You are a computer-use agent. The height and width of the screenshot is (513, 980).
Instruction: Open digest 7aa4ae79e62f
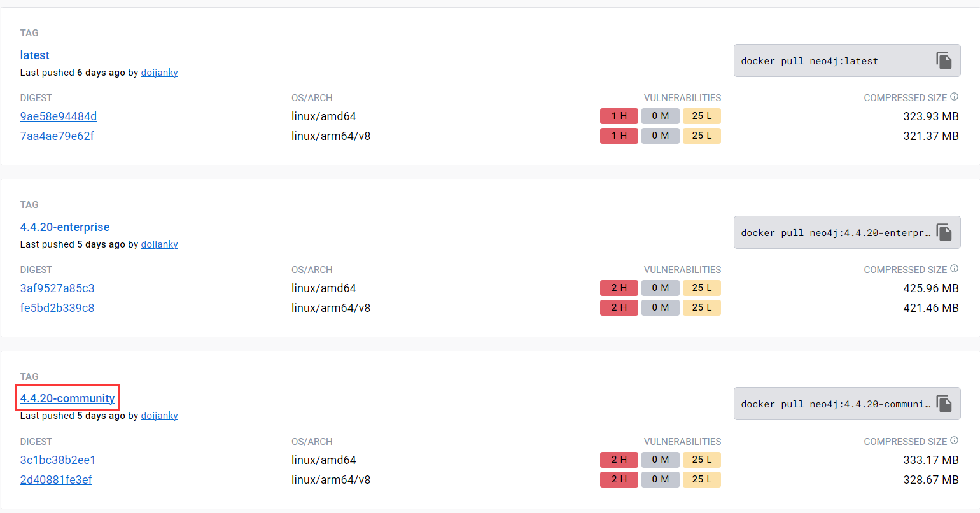point(57,136)
